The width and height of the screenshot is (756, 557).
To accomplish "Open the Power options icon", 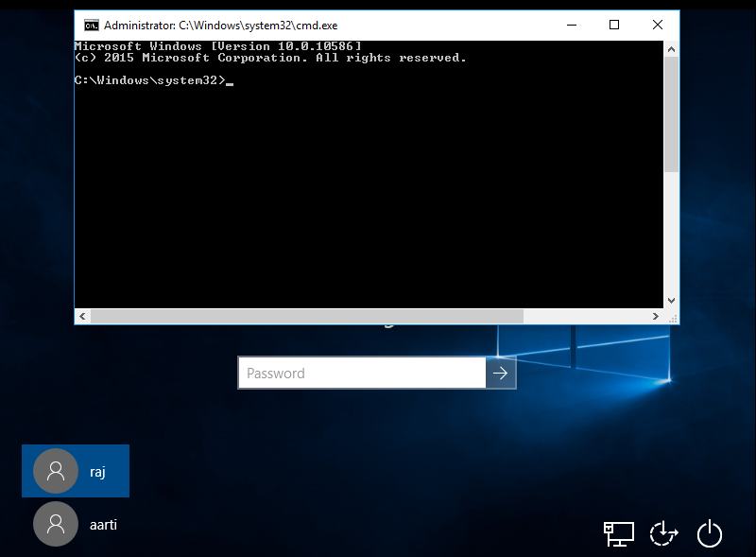I will pyautogui.click(x=710, y=533).
